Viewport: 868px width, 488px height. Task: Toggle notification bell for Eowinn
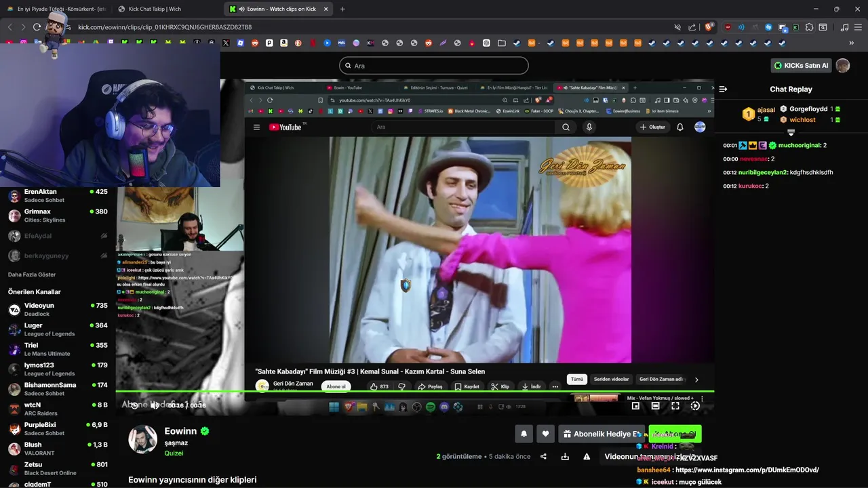tap(524, 434)
